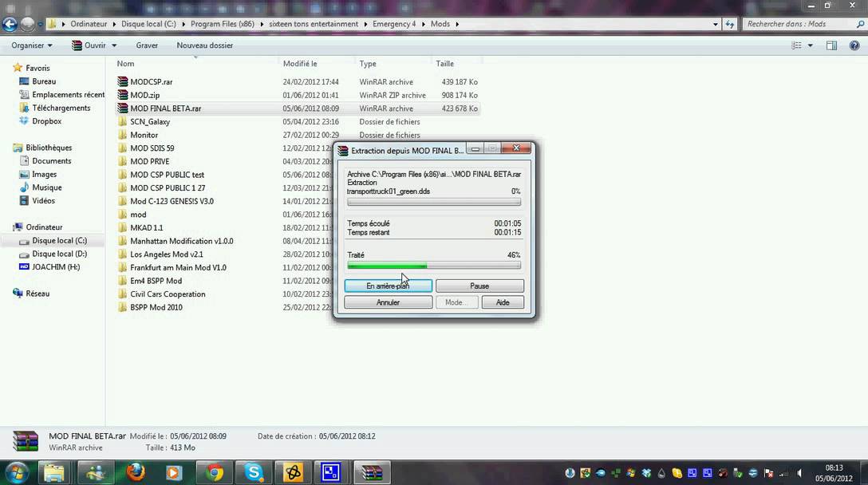The width and height of the screenshot is (868, 485).
Task: Launch Firefox from the taskbar
Action: click(135, 472)
